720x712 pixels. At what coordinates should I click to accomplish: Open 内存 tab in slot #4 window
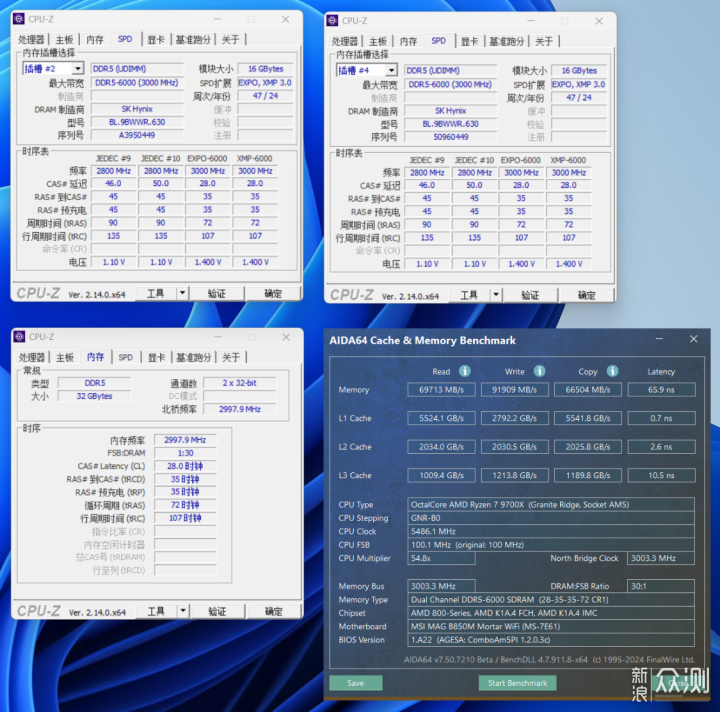point(409,42)
